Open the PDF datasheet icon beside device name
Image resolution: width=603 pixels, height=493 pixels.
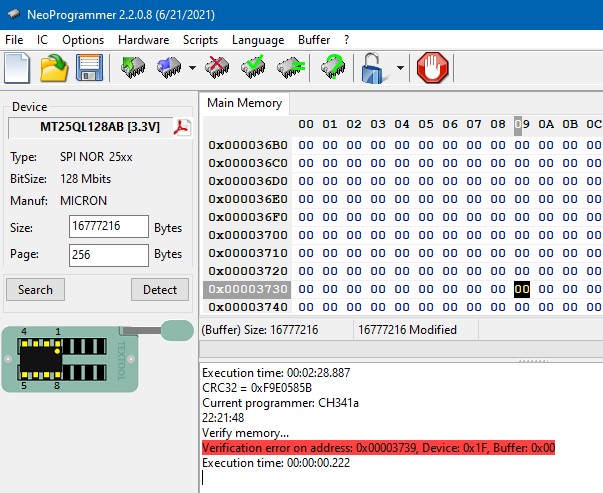tap(182, 127)
